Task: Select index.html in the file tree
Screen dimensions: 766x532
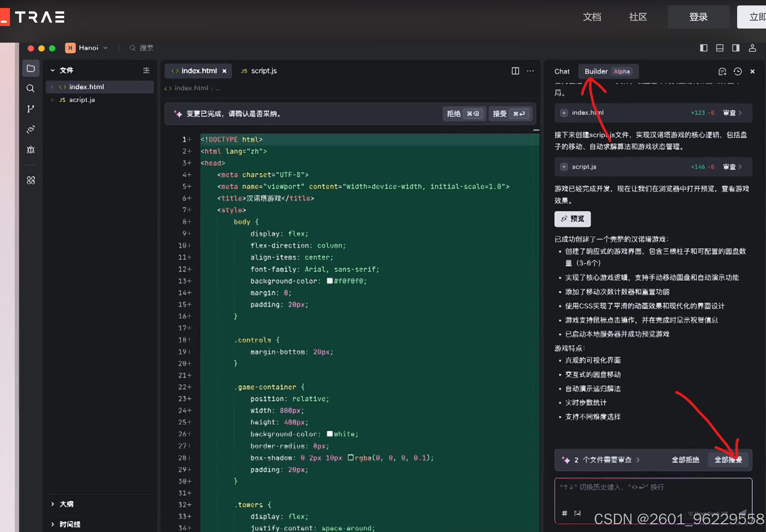Action: coord(100,87)
